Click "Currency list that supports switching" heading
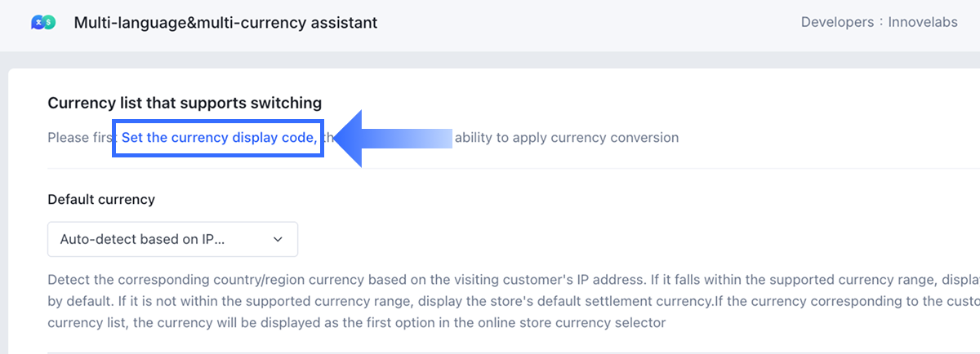 [185, 103]
